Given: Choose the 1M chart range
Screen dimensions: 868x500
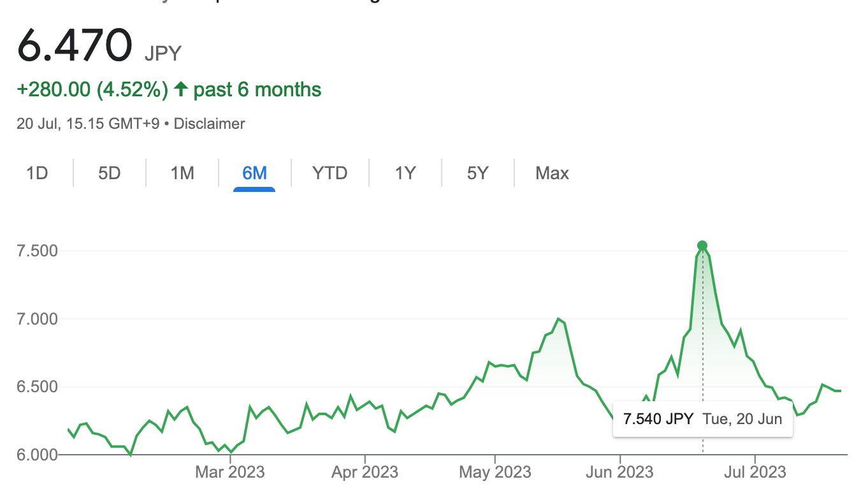Looking at the screenshot, I should click(182, 173).
